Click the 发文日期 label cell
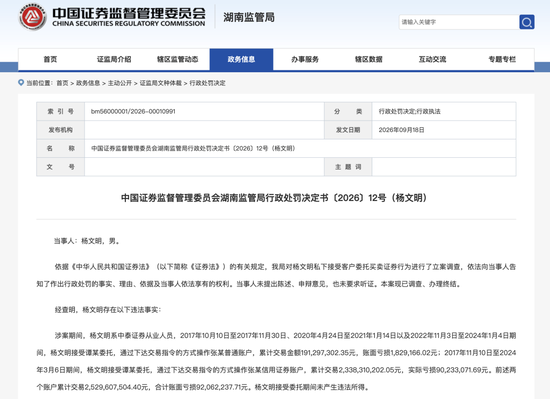This screenshot has height=399, width=550. click(348, 130)
